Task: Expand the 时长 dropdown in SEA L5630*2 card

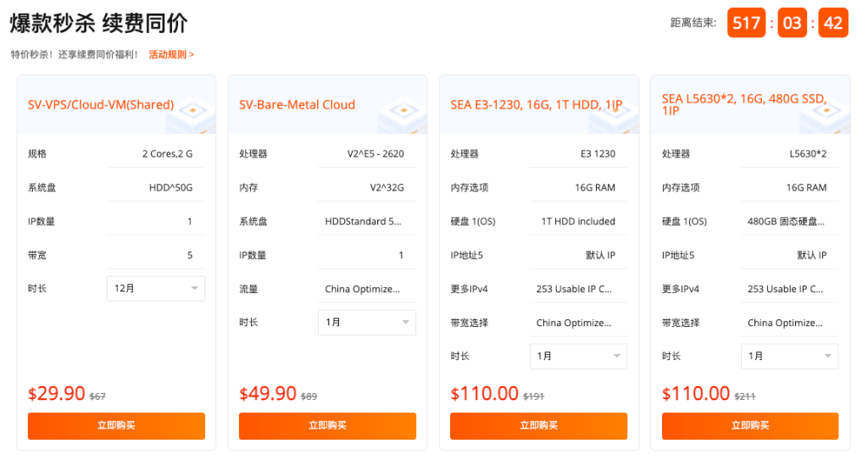Action: point(789,356)
